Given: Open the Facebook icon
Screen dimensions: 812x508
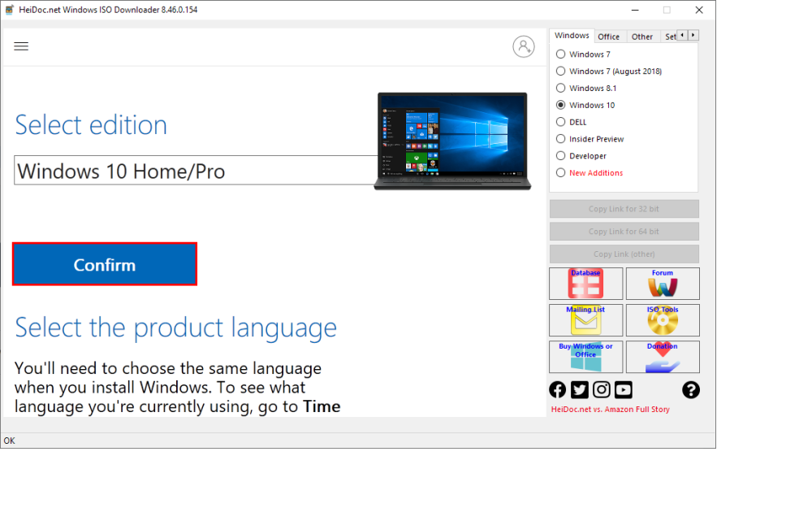Looking at the screenshot, I should coord(558,390).
